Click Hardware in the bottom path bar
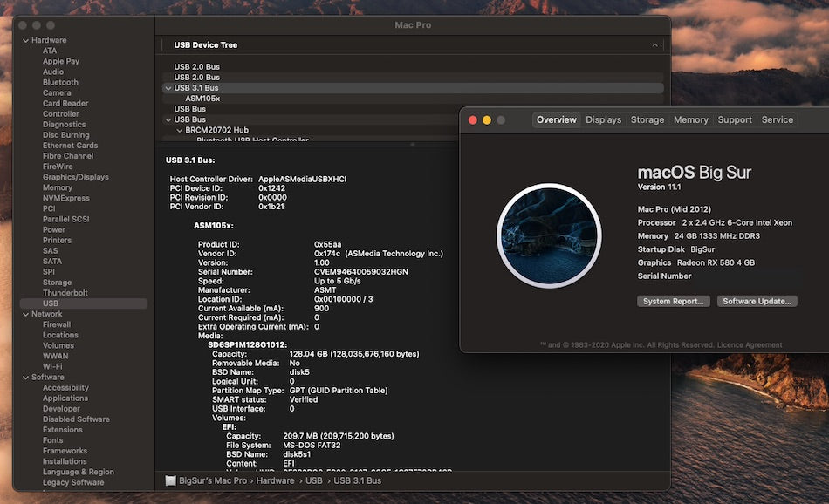This screenshot has height=504, width=829. pyautogui.click(x=275, y=480)
